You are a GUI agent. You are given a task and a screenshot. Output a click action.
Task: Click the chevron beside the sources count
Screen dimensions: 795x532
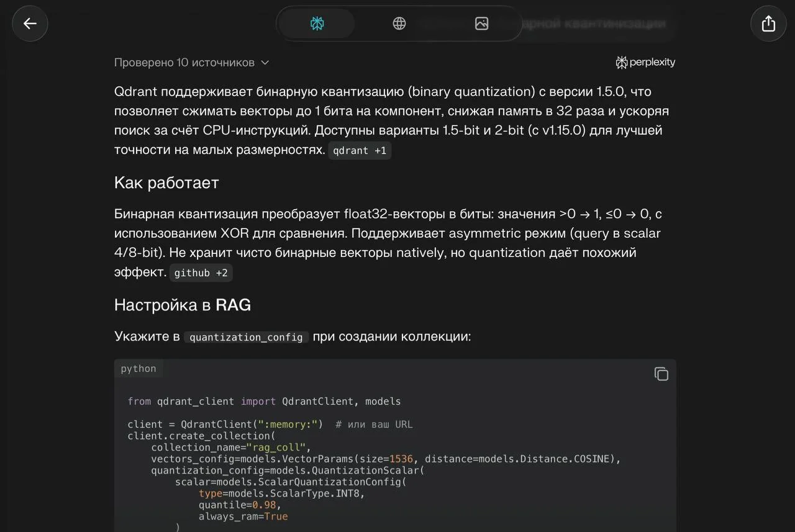coord(265,63)
